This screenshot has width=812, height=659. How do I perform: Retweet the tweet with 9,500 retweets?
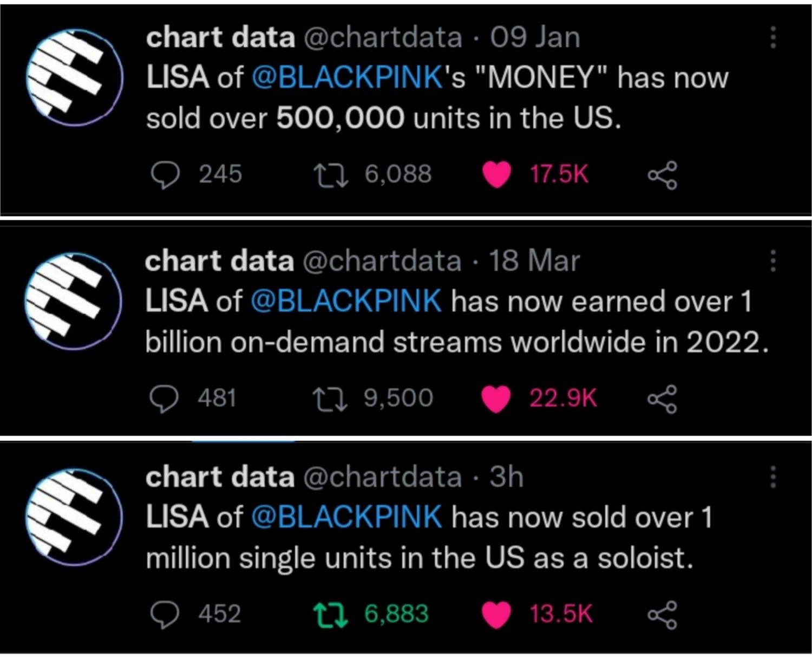(330, 399)
